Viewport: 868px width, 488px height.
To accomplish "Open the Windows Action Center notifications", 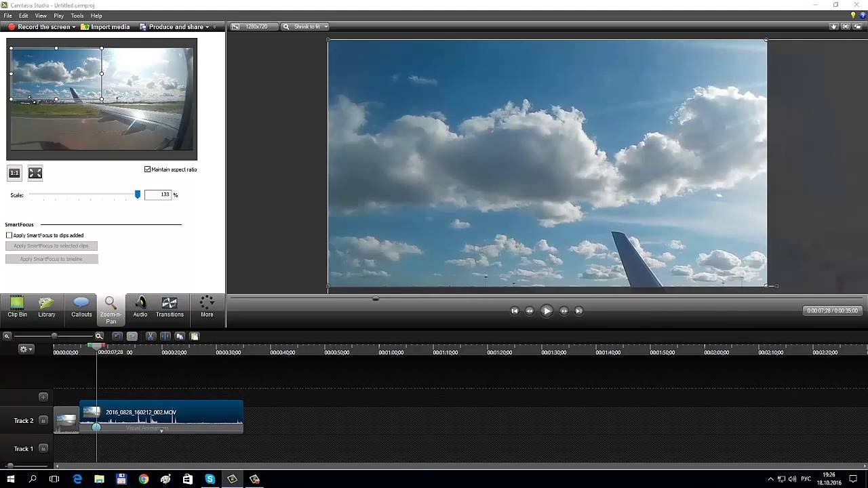I will click(x=854, y=479).
